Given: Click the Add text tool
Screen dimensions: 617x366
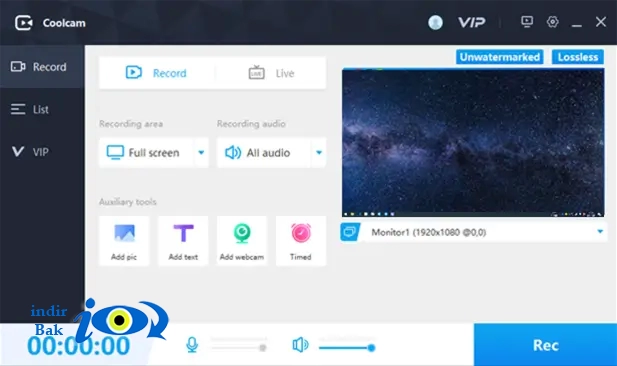Looking at the screenshot, I should (183, 240).
